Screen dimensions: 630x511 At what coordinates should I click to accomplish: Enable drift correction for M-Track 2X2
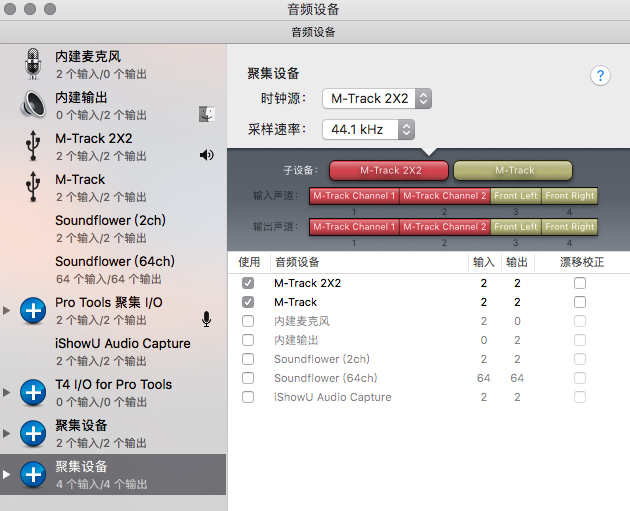[x=580, y=283]
